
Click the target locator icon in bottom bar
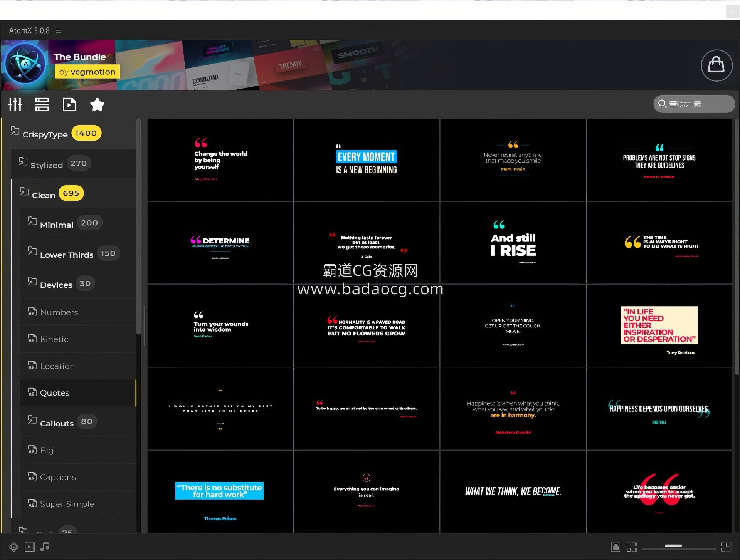tap(14, 547)
